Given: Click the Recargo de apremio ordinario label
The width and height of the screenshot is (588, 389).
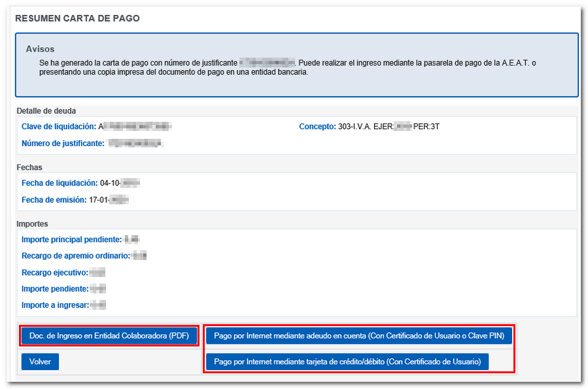Looking at the screenshot, I should pyautogui.click(x=75, y=255).
